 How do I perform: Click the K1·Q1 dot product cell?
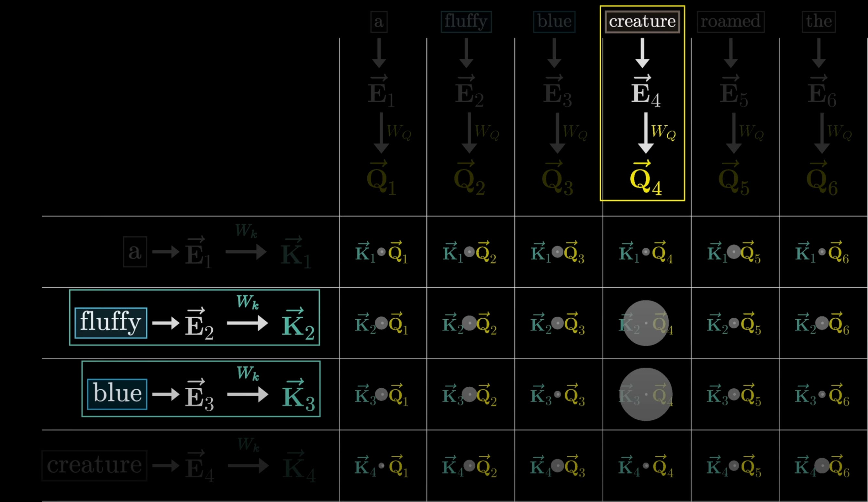(x=381, y=253)
